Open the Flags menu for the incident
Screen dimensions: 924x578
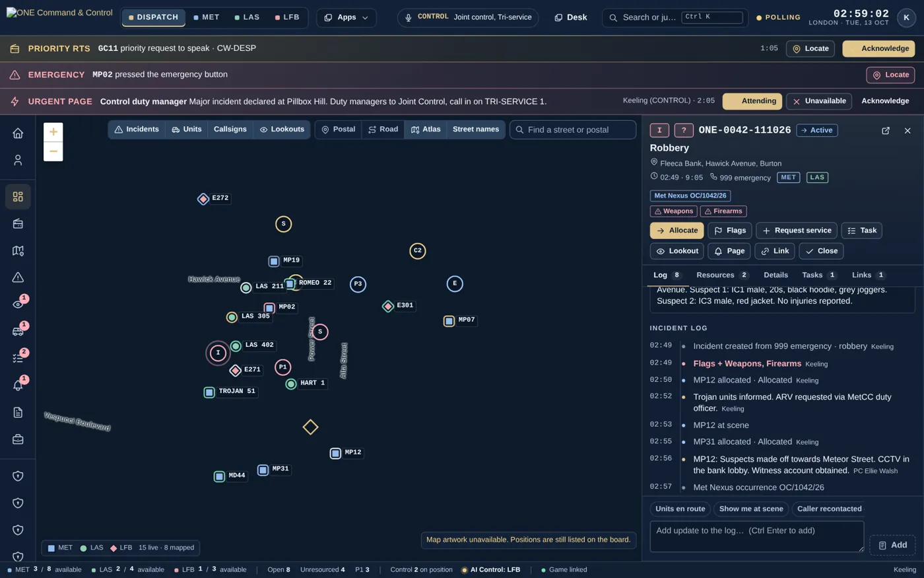click(x=730, y=231)
